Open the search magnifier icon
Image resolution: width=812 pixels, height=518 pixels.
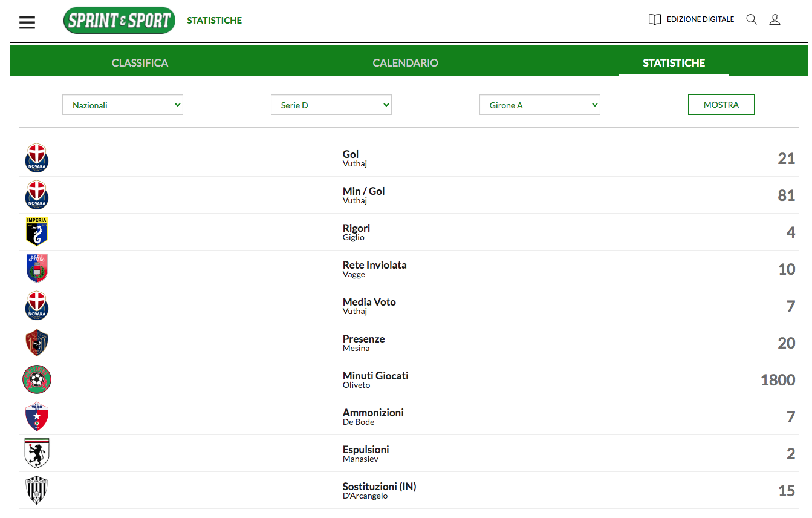pyautogui.click(x=752, y=19)
